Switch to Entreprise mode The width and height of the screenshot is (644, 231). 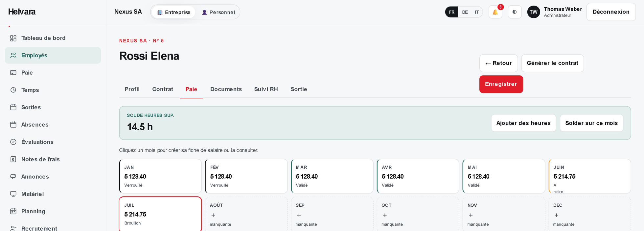(x=174, y=12)
